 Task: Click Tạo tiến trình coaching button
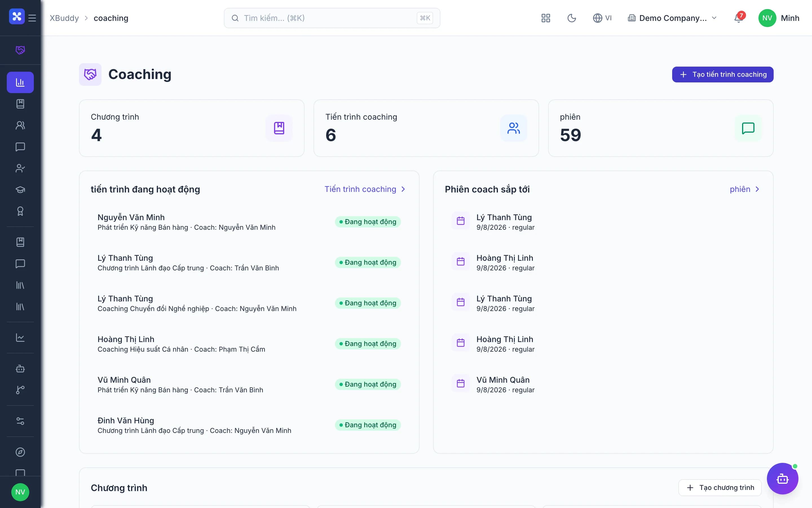tap(723, 74)
